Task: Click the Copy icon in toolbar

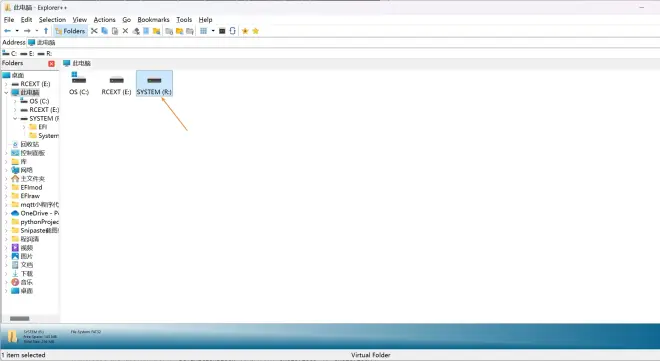Action: (x=104, y=31)
